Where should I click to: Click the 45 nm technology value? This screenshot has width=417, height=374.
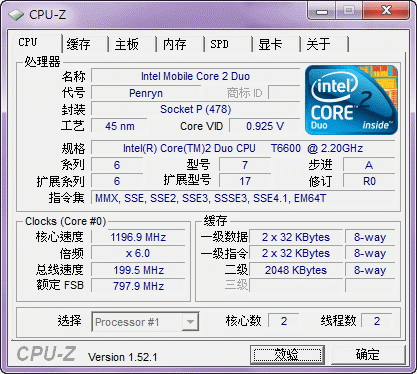(x=119, y=126)
